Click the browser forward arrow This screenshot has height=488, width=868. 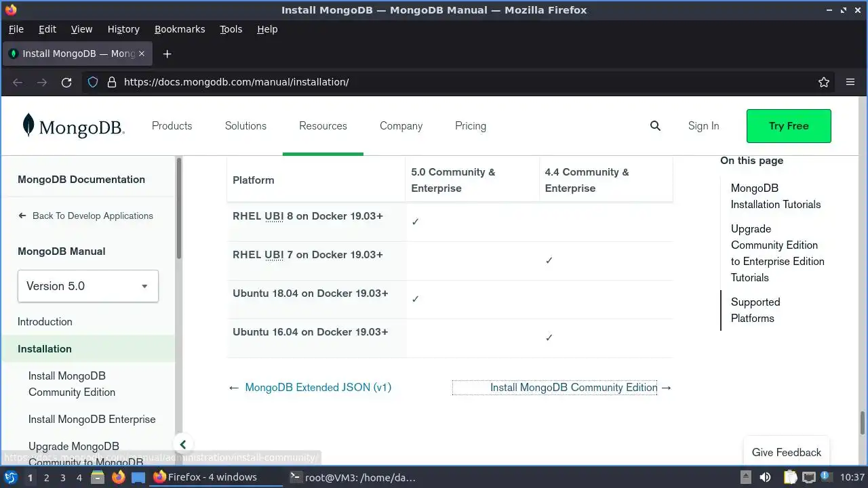click(x=42, y=82)
